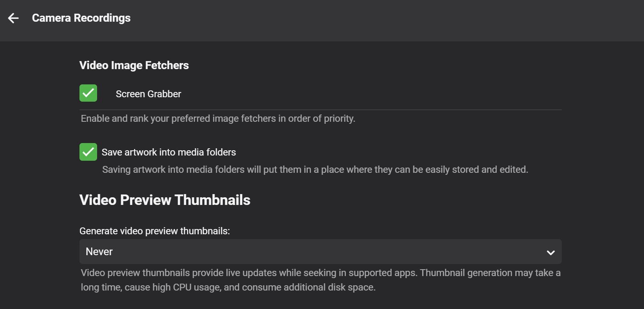The height and width of the screenshot is (309, 644).
Task: Click the Video Preview Thumbnails heading
Action: [165, 200]
